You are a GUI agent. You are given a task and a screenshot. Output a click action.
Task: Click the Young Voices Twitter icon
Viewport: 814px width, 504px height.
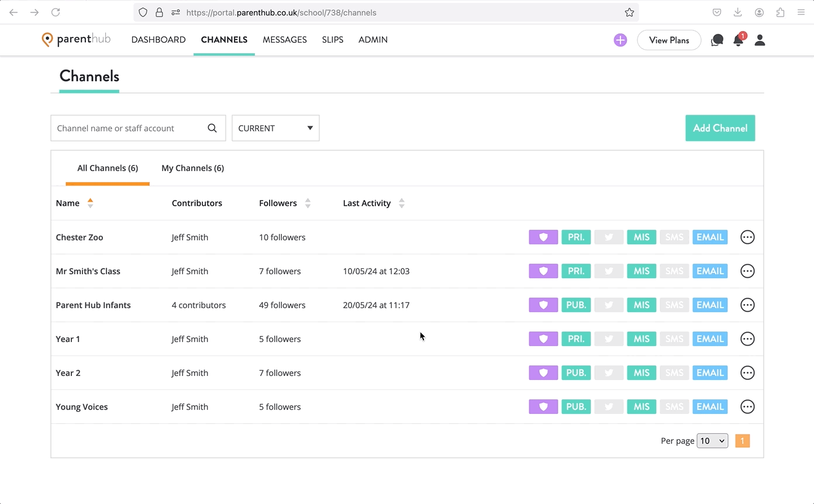tap(609, 407)
